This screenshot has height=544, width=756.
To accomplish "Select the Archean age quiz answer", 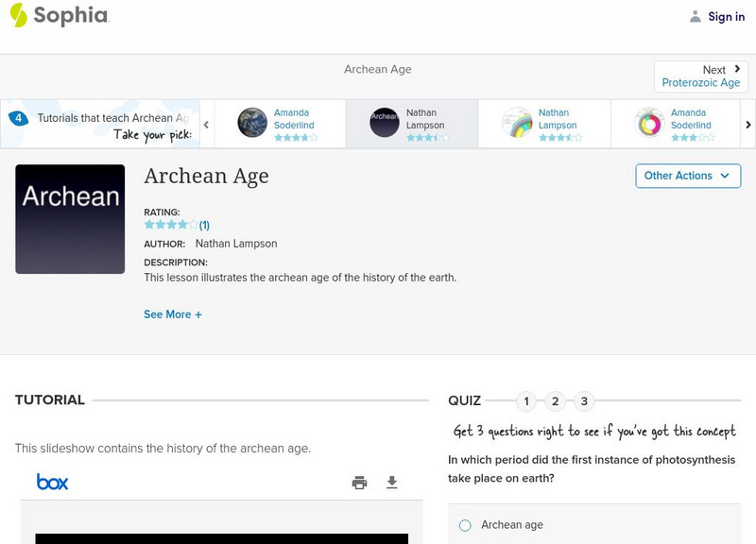I will (464, 525).
